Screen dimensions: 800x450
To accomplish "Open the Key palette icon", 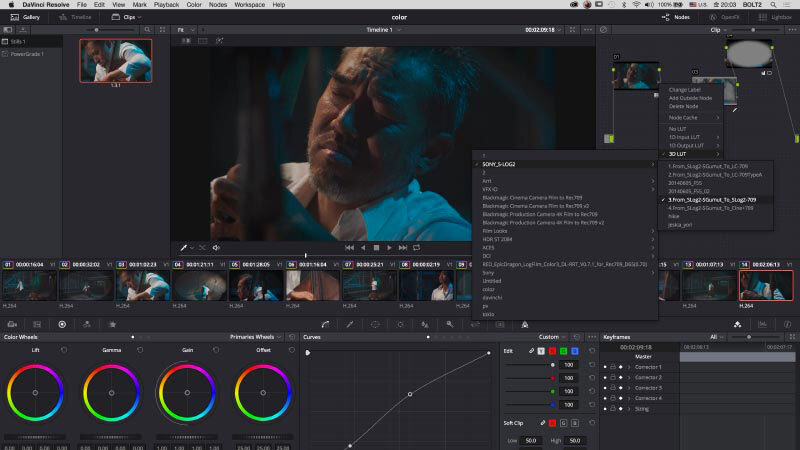I will pos(449,324).
